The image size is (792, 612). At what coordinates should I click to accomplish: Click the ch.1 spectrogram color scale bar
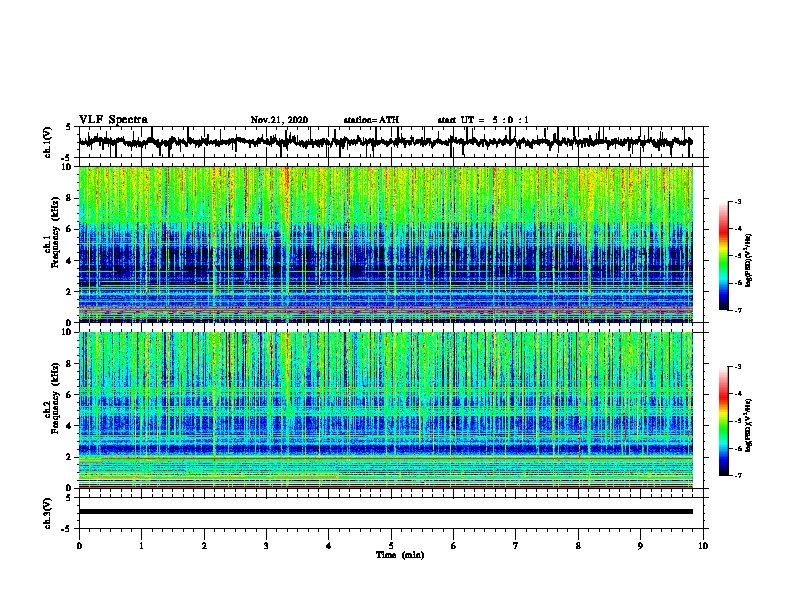click(723, 256)
